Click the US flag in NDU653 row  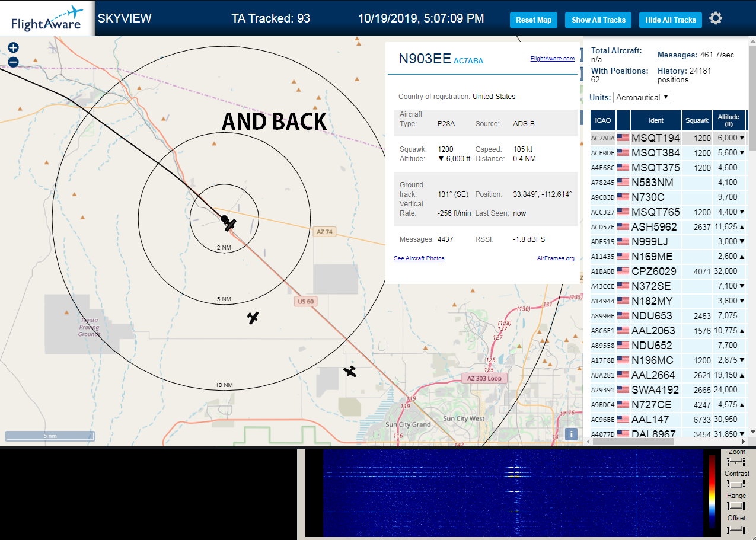(x=623, y=315)
